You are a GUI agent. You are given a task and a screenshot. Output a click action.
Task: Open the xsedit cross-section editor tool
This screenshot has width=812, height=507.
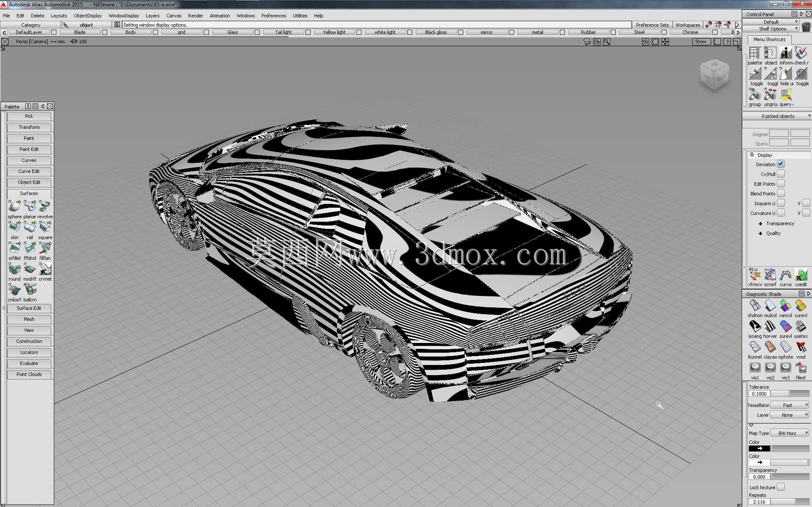click(801, 275)
